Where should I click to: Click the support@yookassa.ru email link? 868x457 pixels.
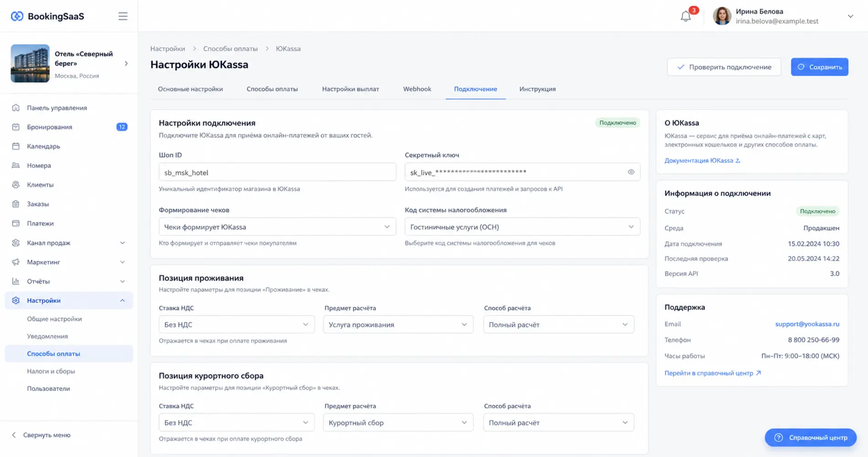click(x=807, y=324)
